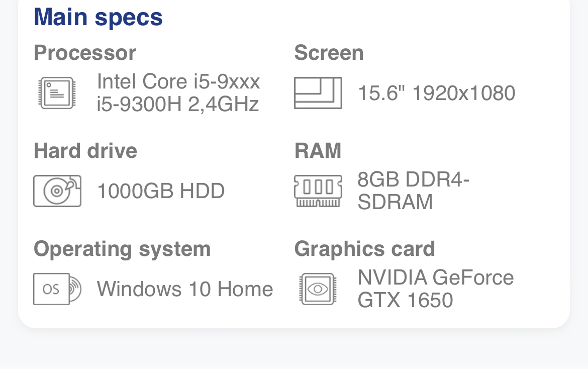Click the Screen label

pyautogui.click(x=329, y=52)
